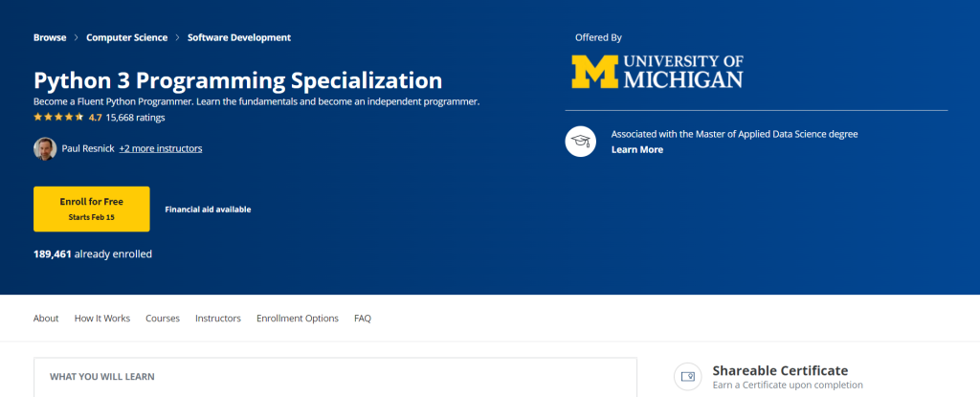Click the 189,461 already enrolled text
Viewport: 980px width, 397px height.
(93, 254)
